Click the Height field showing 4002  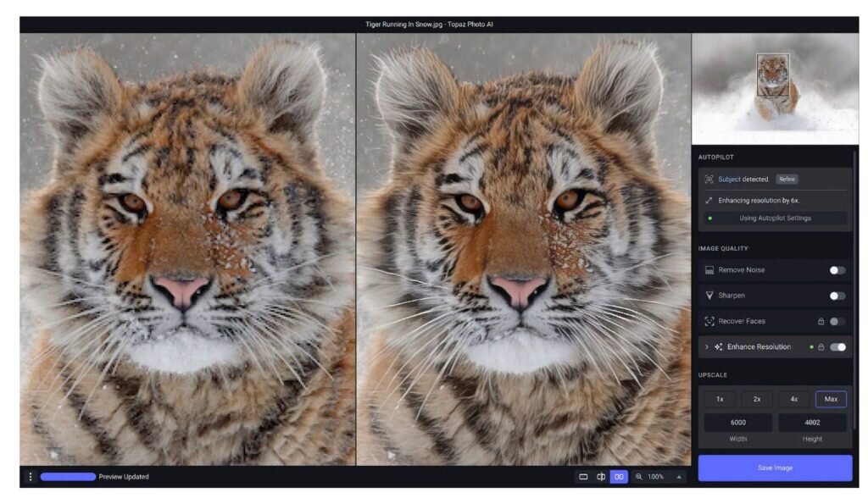(812, 422)
